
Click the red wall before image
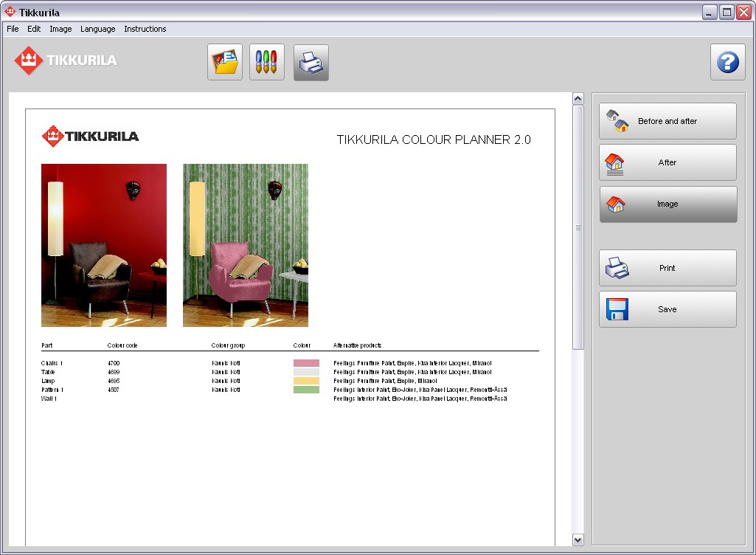(104, 245)
